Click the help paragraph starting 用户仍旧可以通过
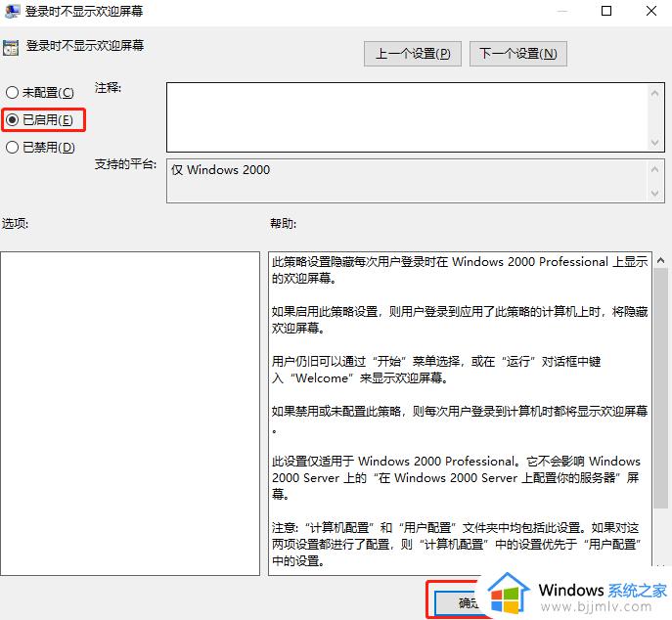Screen dimensions: 672x620 436,370
